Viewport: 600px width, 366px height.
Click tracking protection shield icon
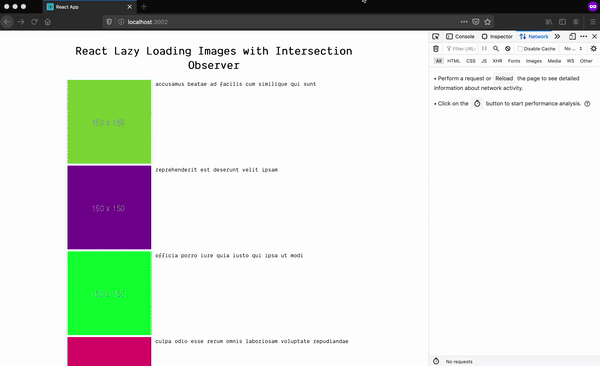[109, 22]
